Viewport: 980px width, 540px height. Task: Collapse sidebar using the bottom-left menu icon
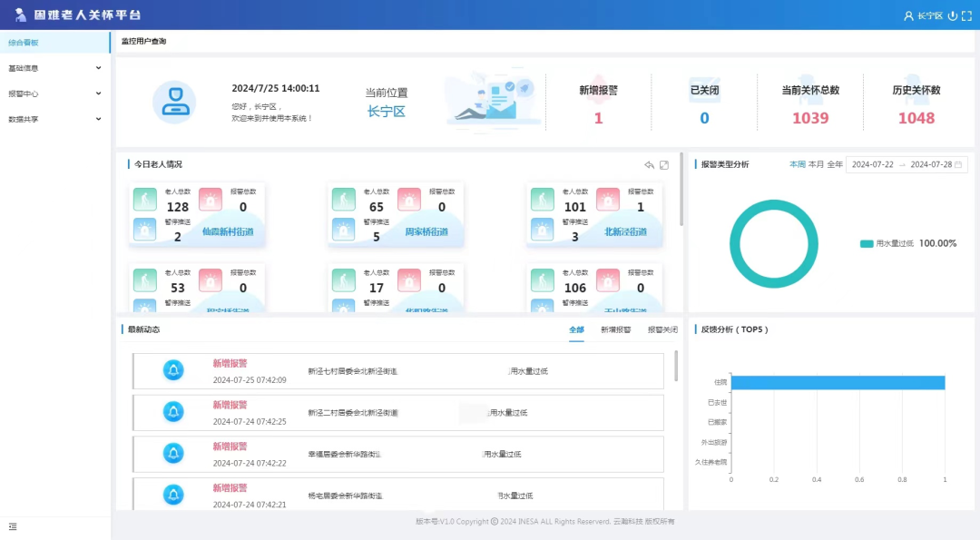tap(13, 526)
